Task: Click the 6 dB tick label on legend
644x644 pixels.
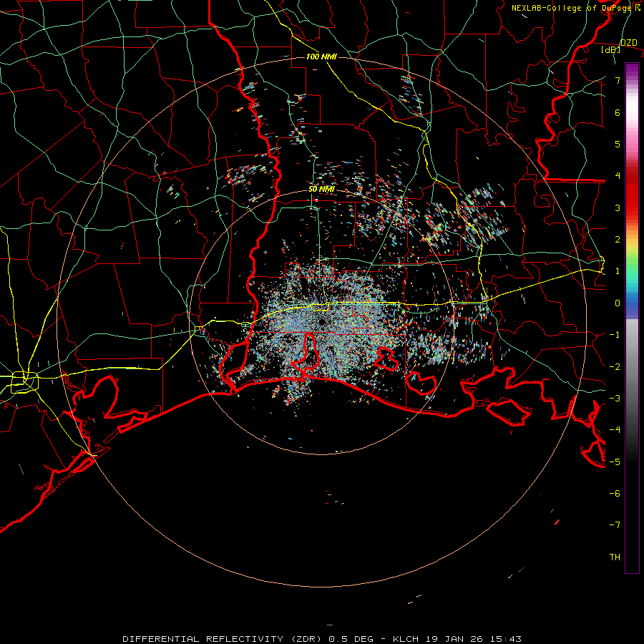Action: point(618,112)
